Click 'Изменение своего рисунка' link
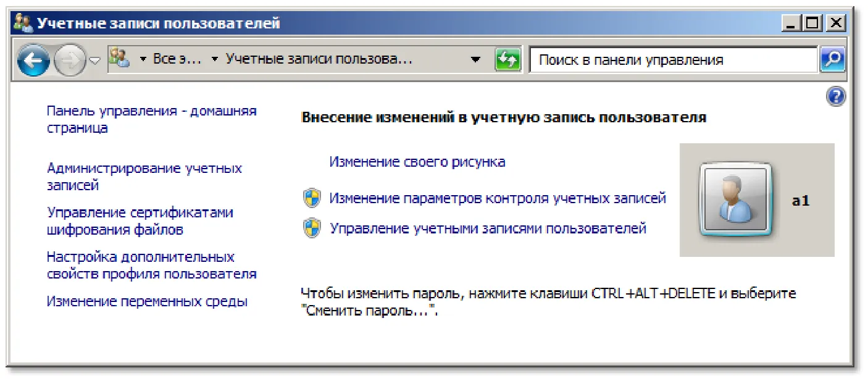This screenshot has height=381, width=868. pos(417,162)
